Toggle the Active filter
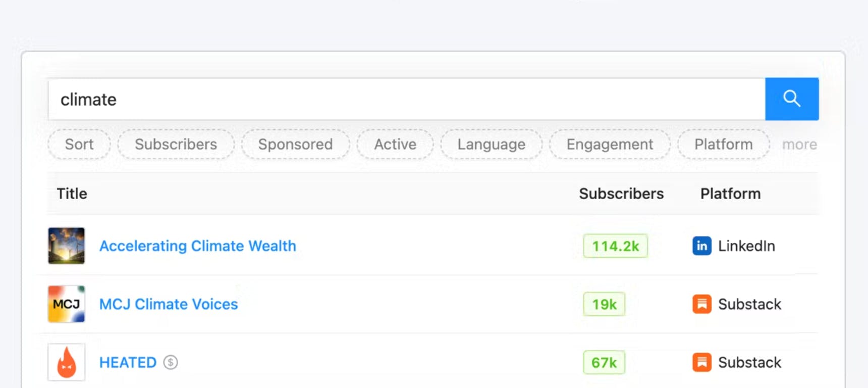The width and height of the screenshot is (868, 388). point(395,144)
